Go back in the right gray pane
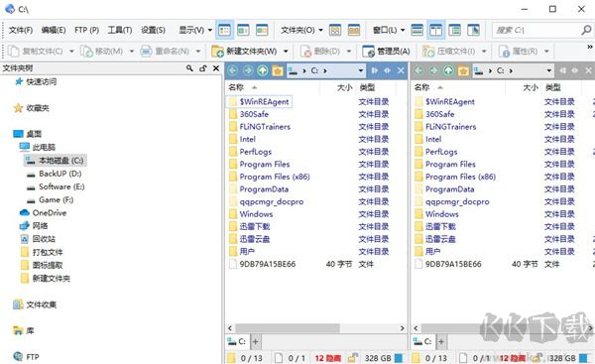 pyautogui.click(x=418, y=70)
